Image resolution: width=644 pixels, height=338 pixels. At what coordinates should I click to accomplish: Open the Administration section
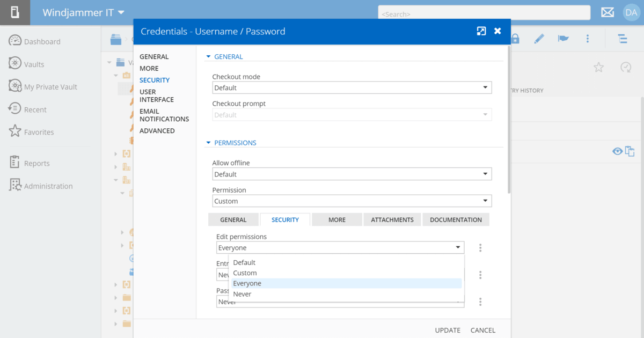coord(41,186)
